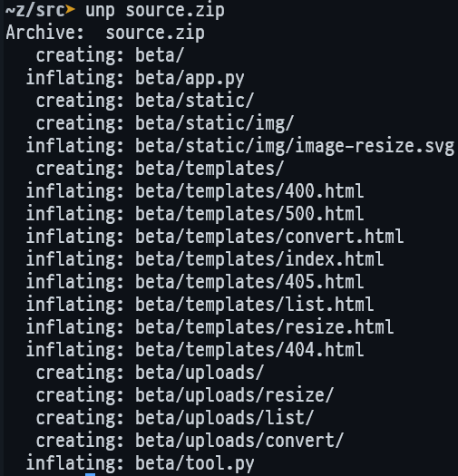Select beta/templates/resize.html path

click(265, 327)
